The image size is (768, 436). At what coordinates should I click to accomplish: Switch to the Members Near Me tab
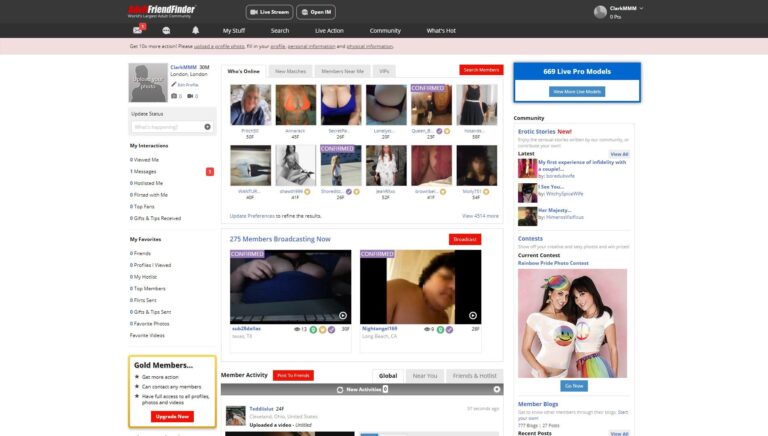(x=342, y=72)
